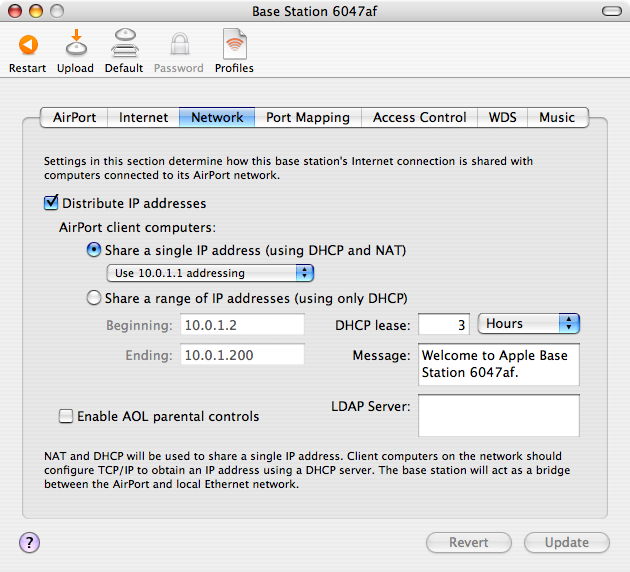
Task: Open help with the question mark button
Action: coord(29,542)
